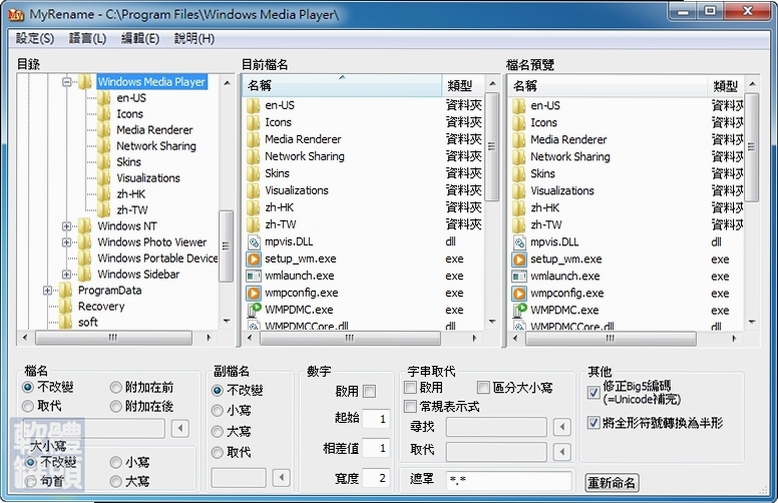Click the arrow button beside string 取代 field

tap(562, 451)
